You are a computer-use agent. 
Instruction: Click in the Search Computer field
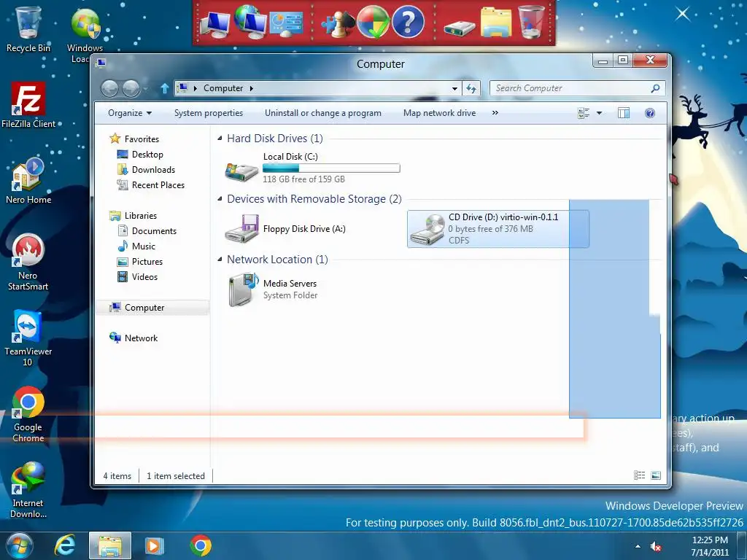point(572,88)
